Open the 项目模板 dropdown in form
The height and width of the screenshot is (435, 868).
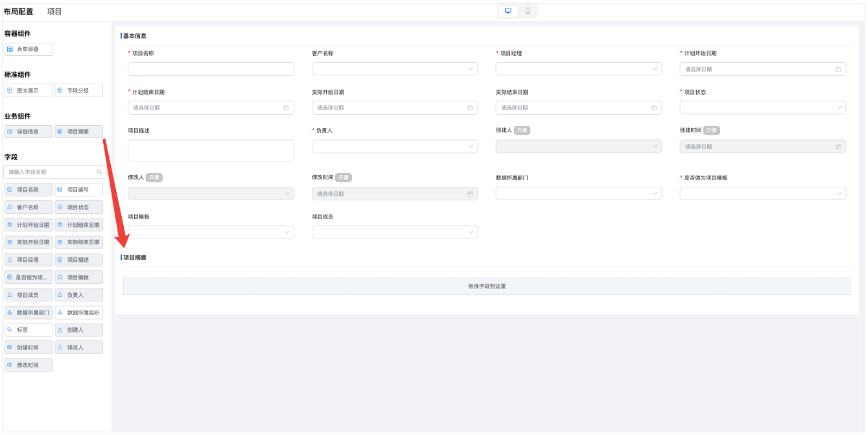211,232
